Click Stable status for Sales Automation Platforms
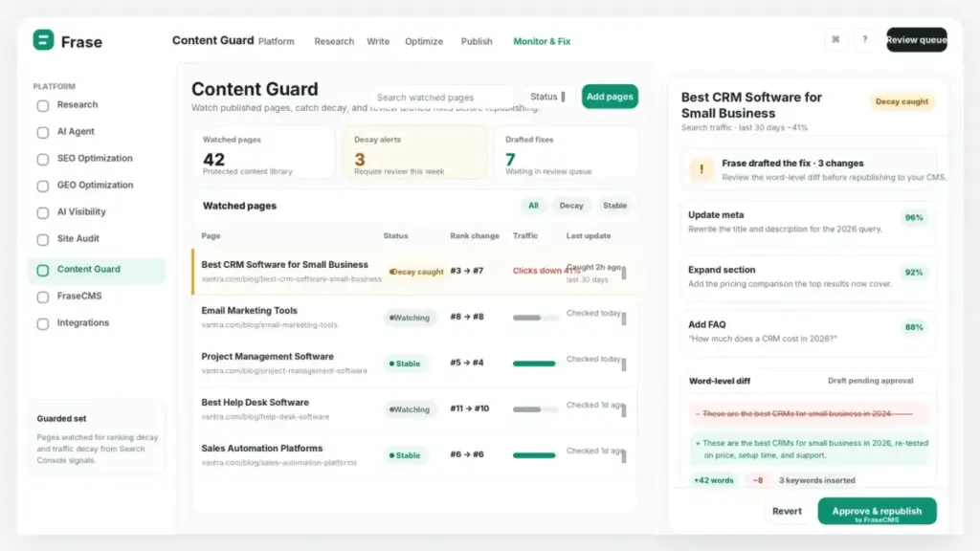This screenshot has width=980, height=551. click(x=405, y=455)
